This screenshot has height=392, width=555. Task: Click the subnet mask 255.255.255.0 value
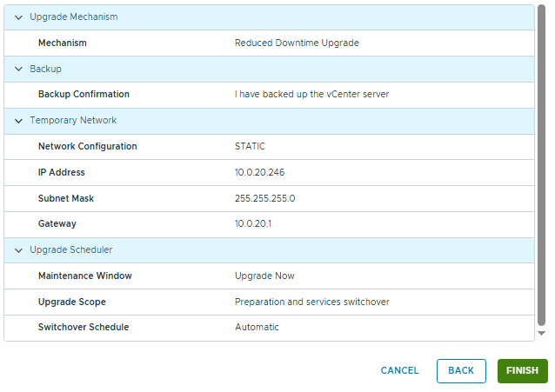[265, 199]
